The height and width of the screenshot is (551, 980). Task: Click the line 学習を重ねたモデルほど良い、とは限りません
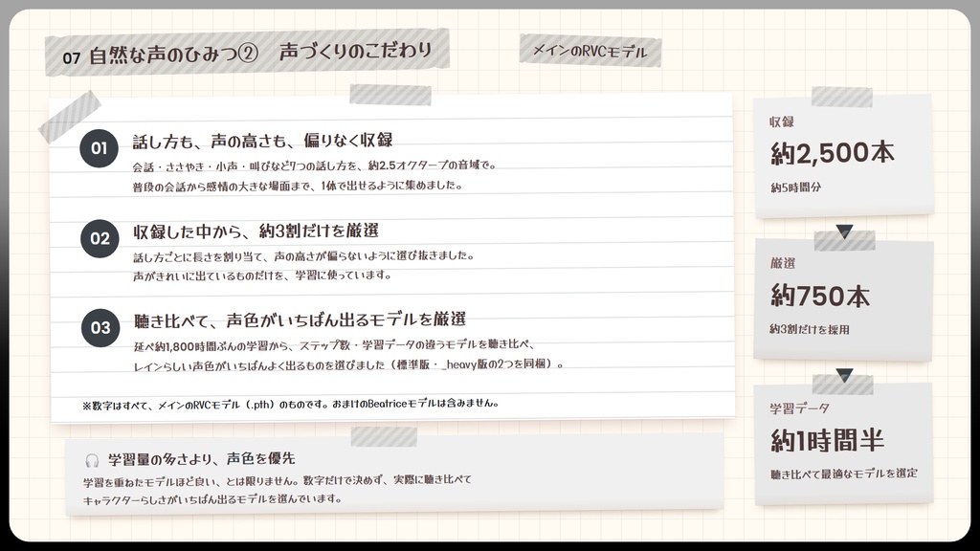click(278, 481)
